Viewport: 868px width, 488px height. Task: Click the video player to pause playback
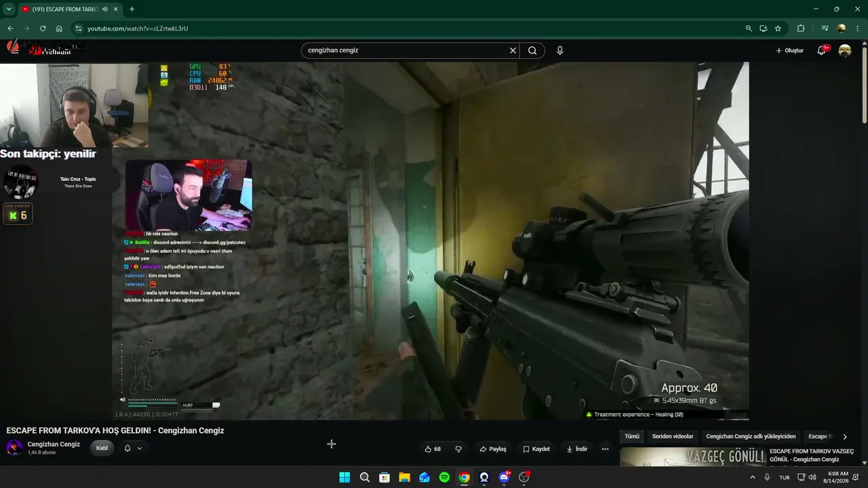tap(430, 241)
